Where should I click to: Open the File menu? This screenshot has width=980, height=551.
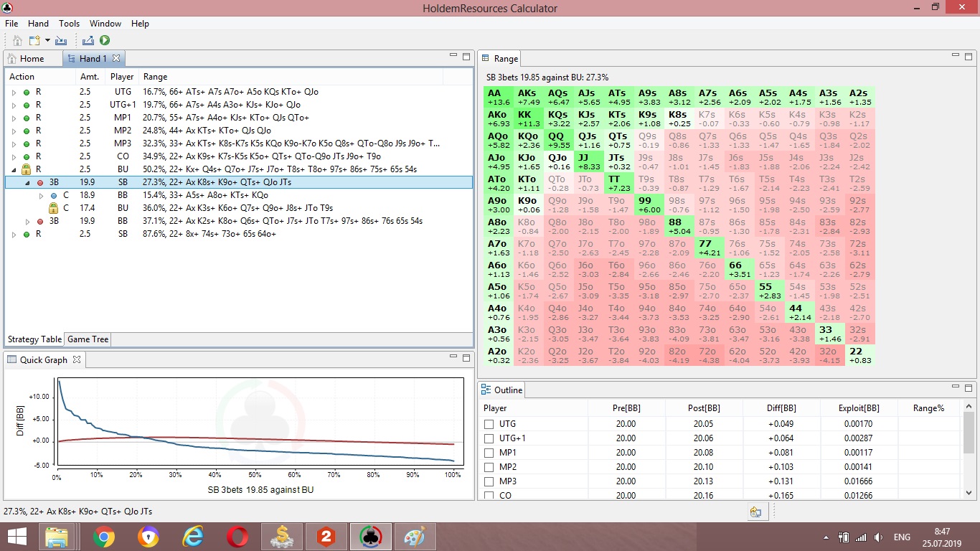(11, 24)
